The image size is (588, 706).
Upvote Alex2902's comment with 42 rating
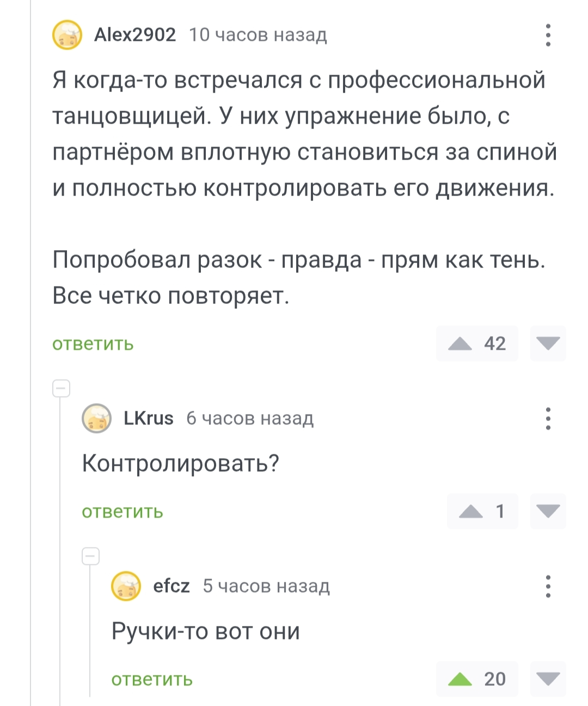[461, 343]
